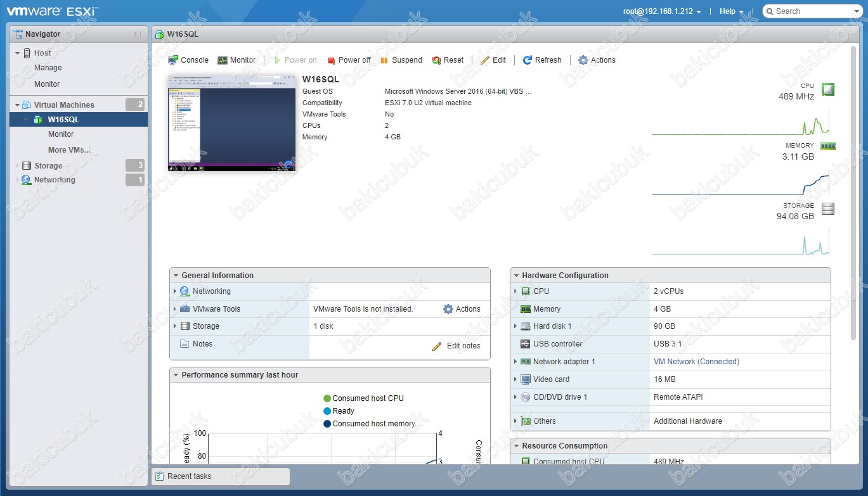Click the '1 disk' storage value
The image size is (868, 496).
click(x=323, y=326)
